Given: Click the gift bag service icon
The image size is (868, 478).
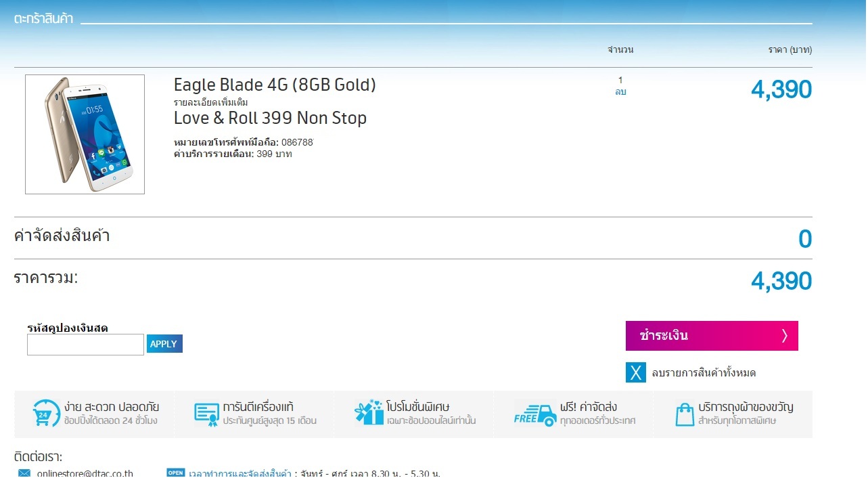Looking at the screenshot, I should (685, 414).
